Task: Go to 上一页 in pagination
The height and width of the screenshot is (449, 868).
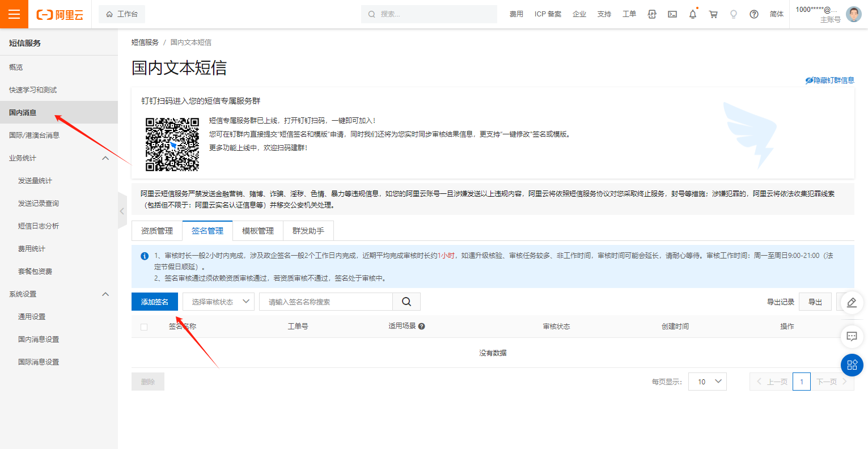Action: [x=771, y=382]
